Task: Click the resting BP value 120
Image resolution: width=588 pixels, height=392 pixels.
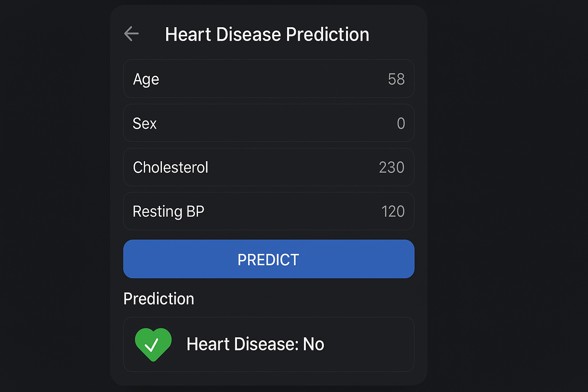Action: [x=393, y=211]
